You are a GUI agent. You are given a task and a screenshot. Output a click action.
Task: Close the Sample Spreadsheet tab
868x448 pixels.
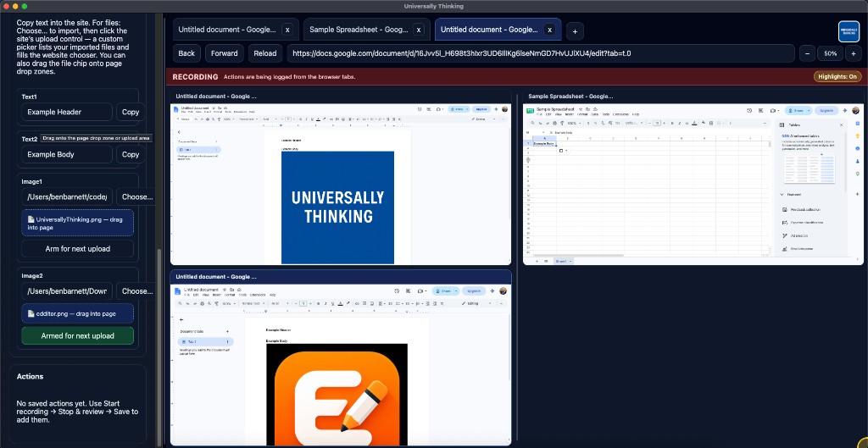coord(419,30)
